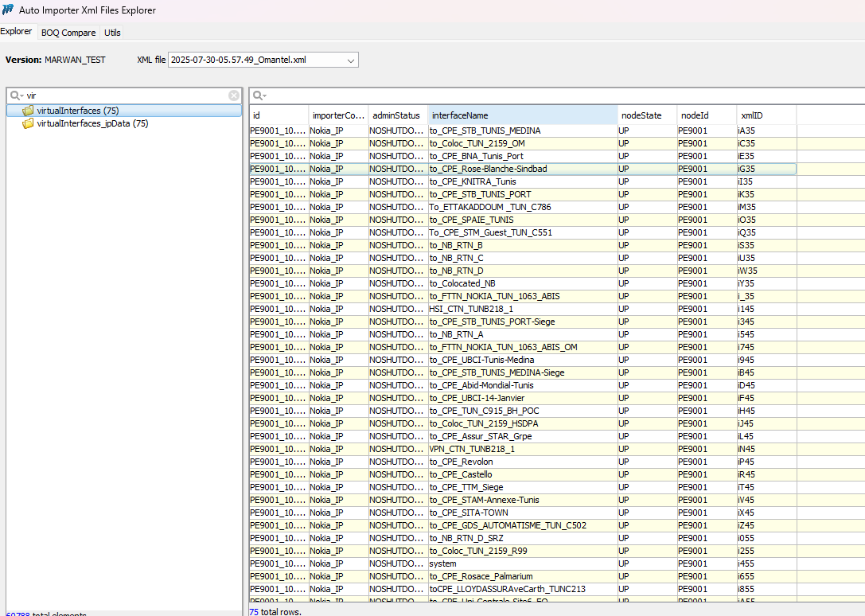Open the Utils tab

(112, 33)
